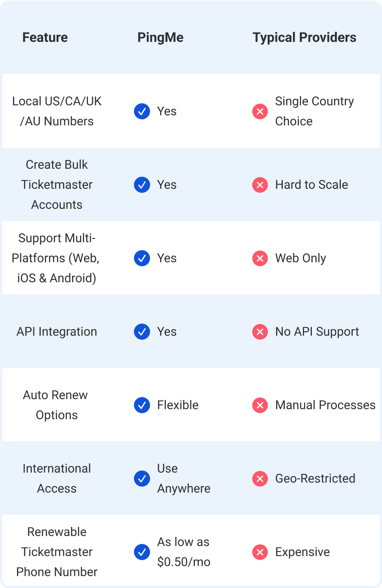382x588 pixels.
Task: Click the PingMe column header
Action: click(x=160, y=37)
